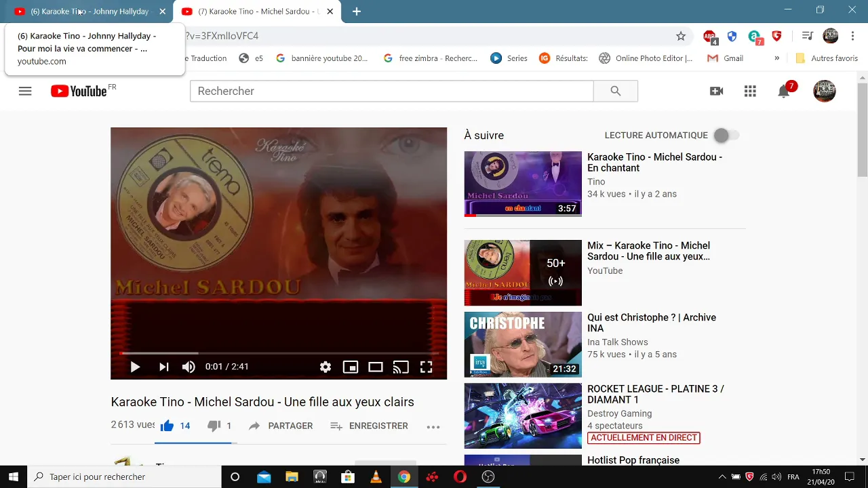Screen dimensions: 868x488
Task: Toggle Lecture automatique autoplay switch
Action: 726,136
